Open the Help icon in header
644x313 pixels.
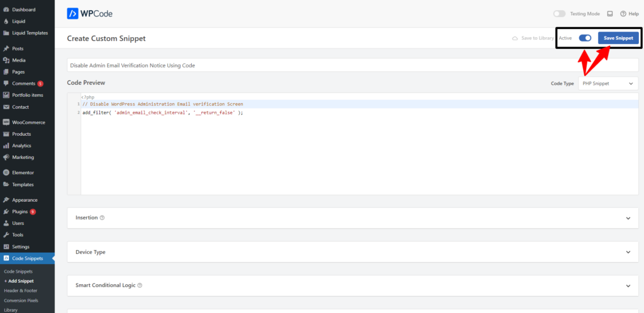[x=624, y=13]
